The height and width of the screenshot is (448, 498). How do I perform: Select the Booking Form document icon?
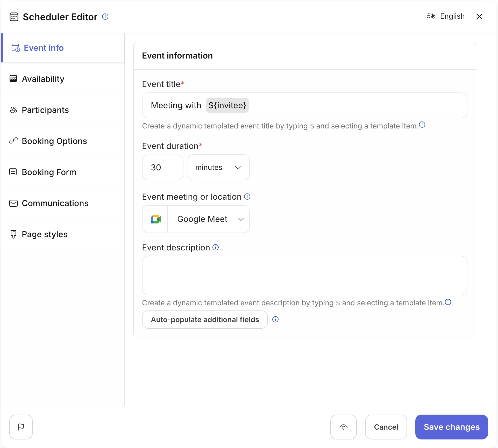pos(13,172)
